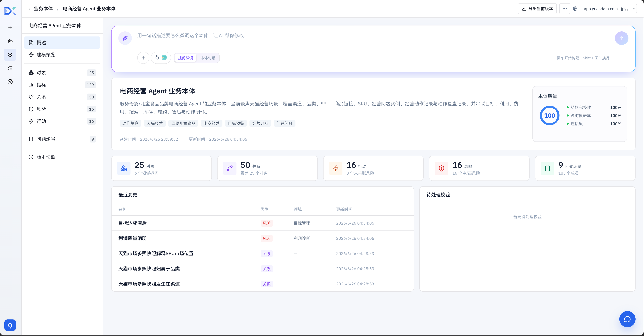Click the 利润诊断 domain cell

click(x=302, y=239)
